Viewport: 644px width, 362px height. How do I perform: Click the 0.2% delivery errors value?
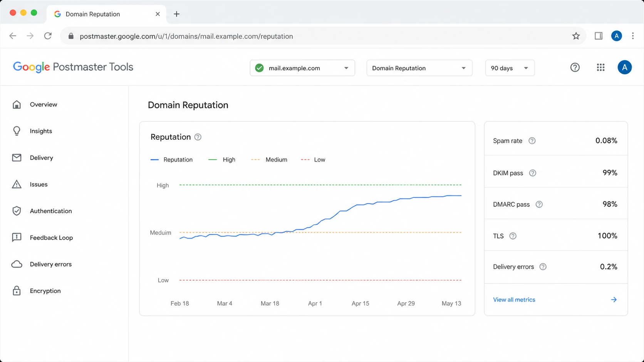click(609, 267)
